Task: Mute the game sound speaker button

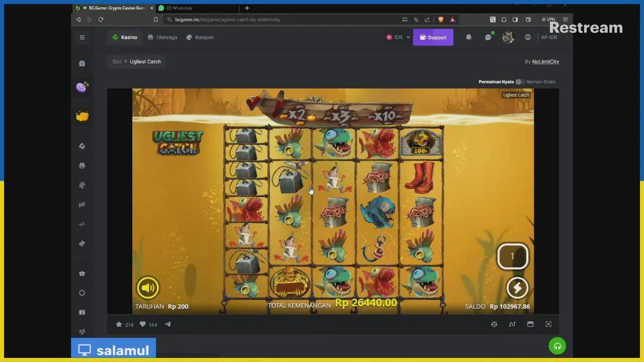Action: 148,288
